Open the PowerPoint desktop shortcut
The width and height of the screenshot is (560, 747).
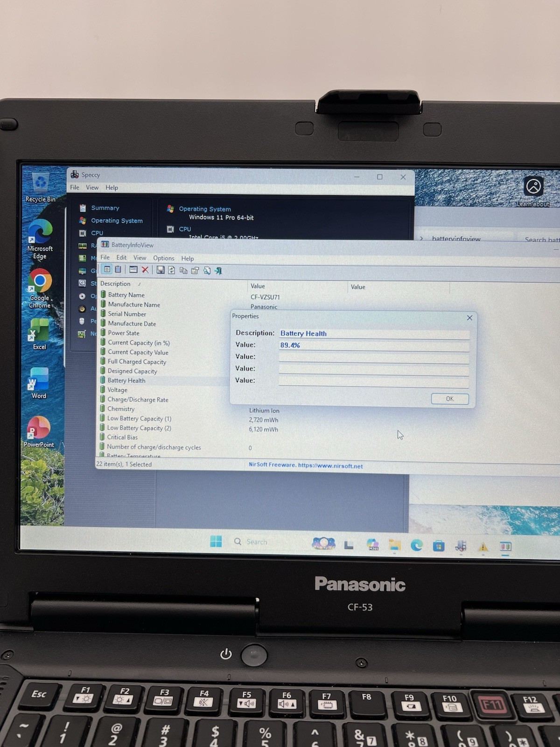39,432
